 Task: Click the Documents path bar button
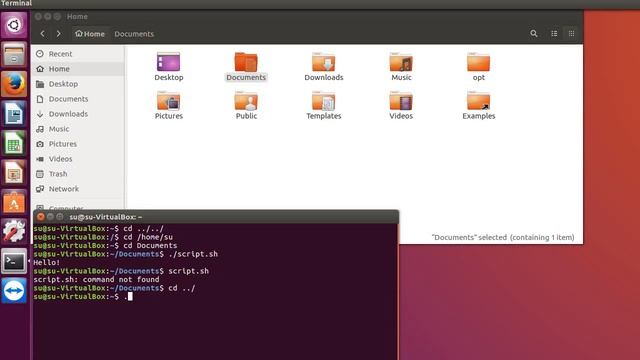134,34
